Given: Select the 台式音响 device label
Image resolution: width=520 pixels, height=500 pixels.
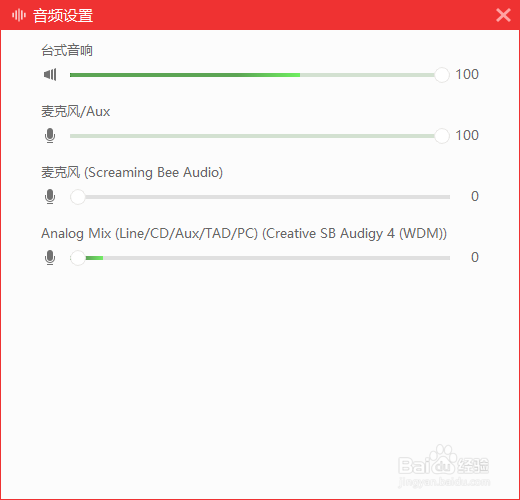Looking at the screenshot, I should pos(67,50).
